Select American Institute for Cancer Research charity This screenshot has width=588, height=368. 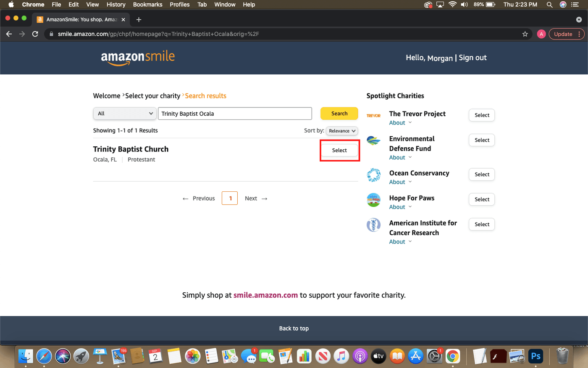click(482, 224)
